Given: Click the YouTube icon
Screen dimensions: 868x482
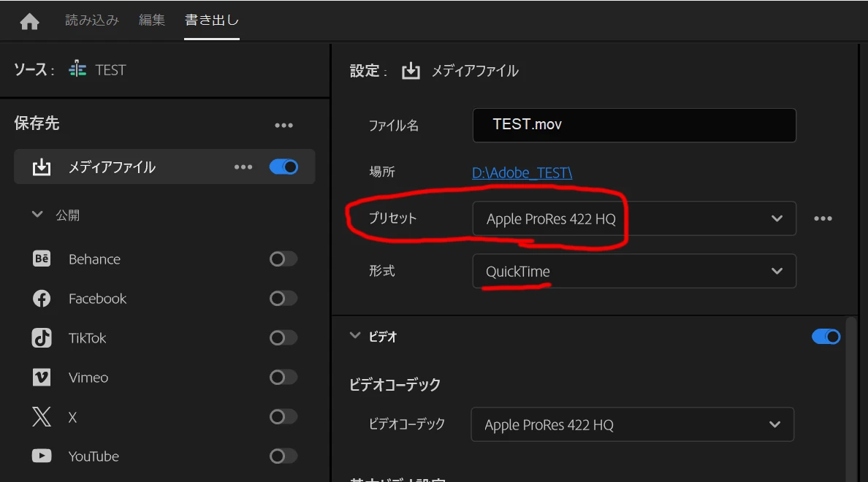Looking at the screenshot, I should tap(42, 456).
